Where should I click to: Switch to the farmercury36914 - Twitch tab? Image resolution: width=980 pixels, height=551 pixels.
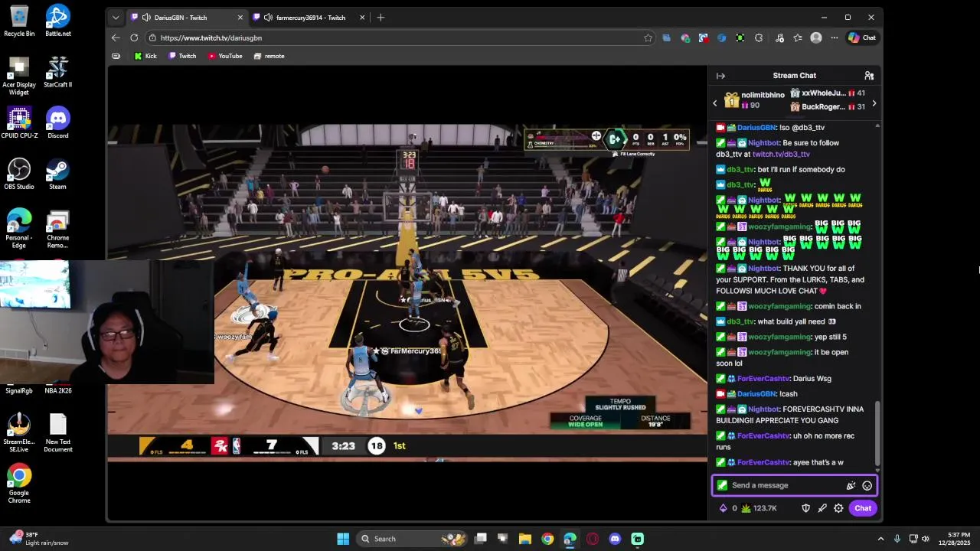click(310, 18)
